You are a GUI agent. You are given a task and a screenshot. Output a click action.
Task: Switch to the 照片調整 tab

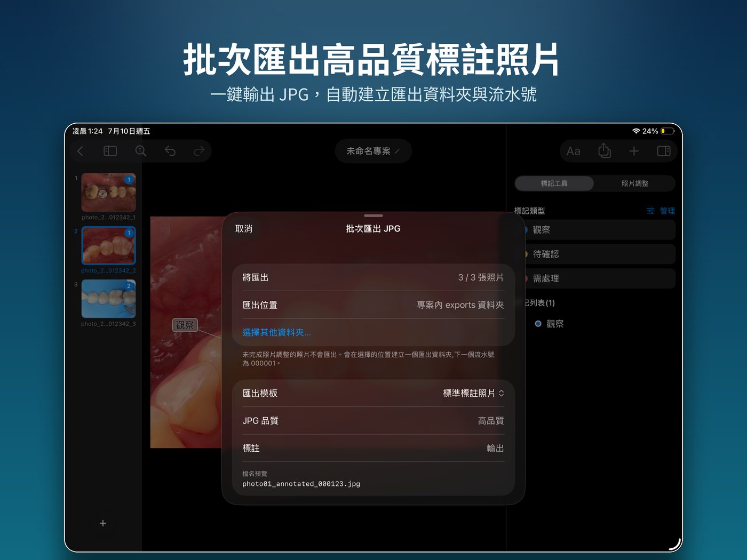(635, 183)
